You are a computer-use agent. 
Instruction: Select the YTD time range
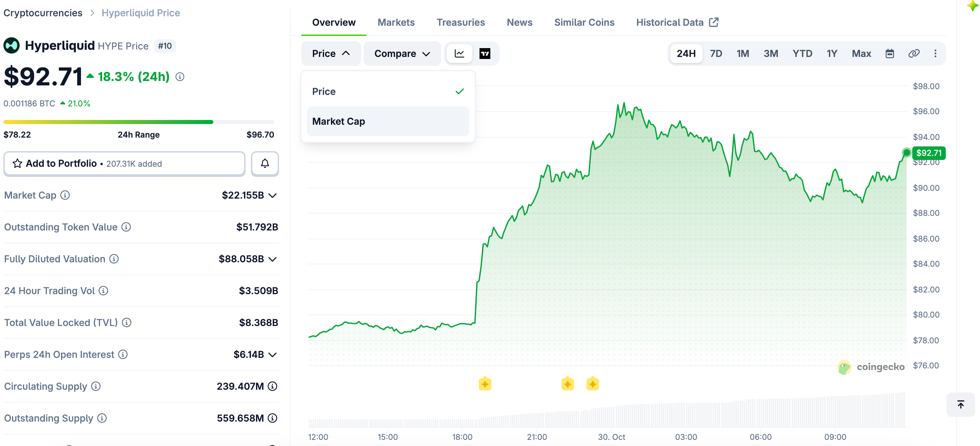pyautogui.click(x=802, y=54)
